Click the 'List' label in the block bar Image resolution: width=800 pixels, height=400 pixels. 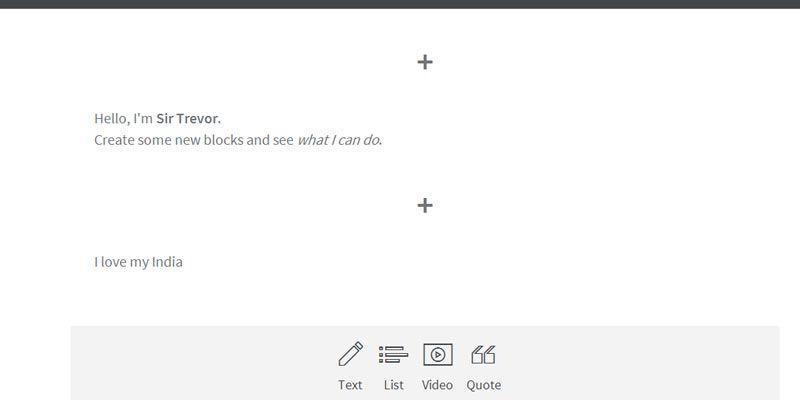[x=393, y=385]
